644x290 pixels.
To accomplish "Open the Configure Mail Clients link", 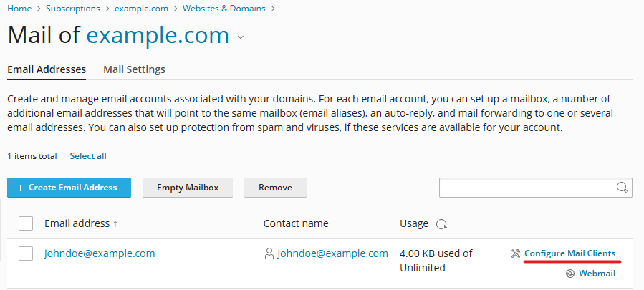I will coord(569,253).
